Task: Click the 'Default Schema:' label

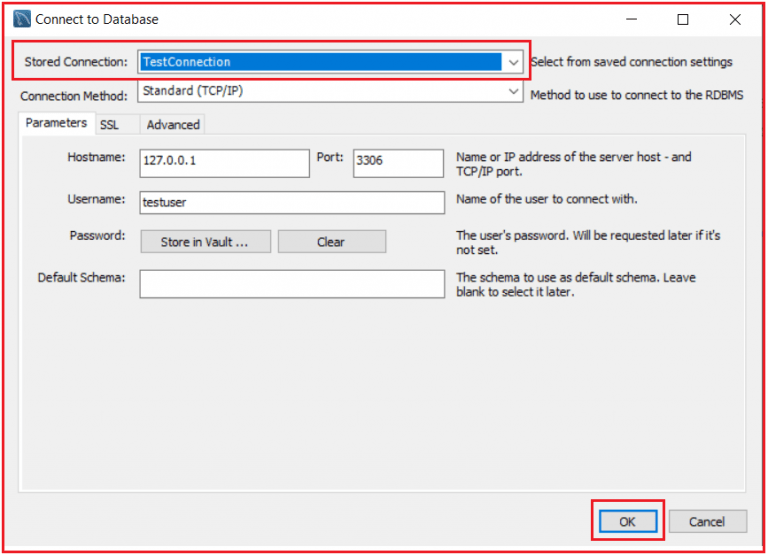Action: point(82,278)
